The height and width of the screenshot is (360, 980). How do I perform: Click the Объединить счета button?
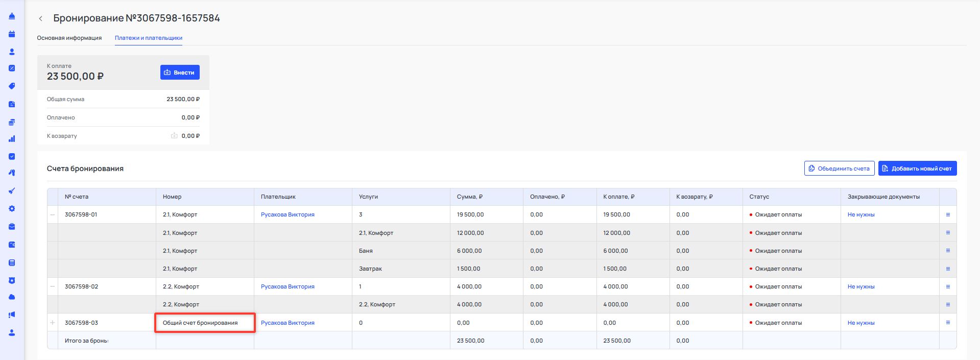(x=839, y=169)
